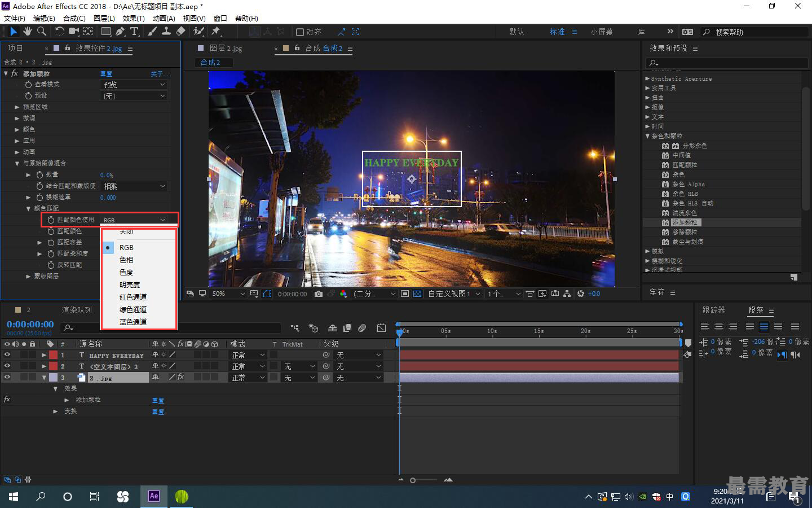The height and width of the screenshot is (508, 812).
Task: Open blend mode dropdown for HAPPY EVERYDAY
Action: [248, 355]
